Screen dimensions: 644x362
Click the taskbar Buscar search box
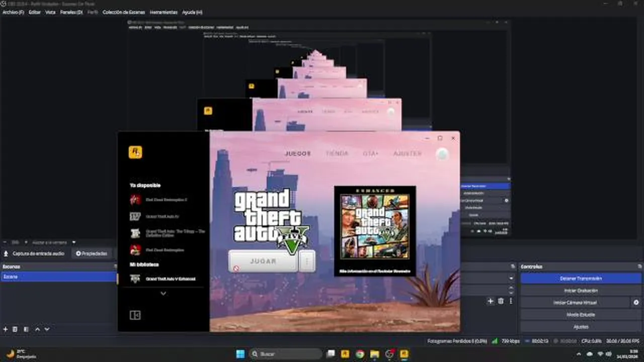click(x=285, y=354)
